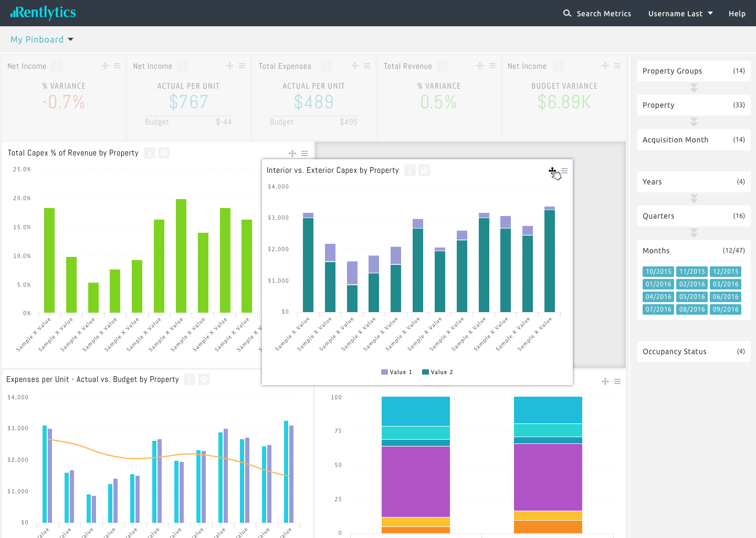Click the $767 actual per unit value
756x538 pixels.
point(188,102)
